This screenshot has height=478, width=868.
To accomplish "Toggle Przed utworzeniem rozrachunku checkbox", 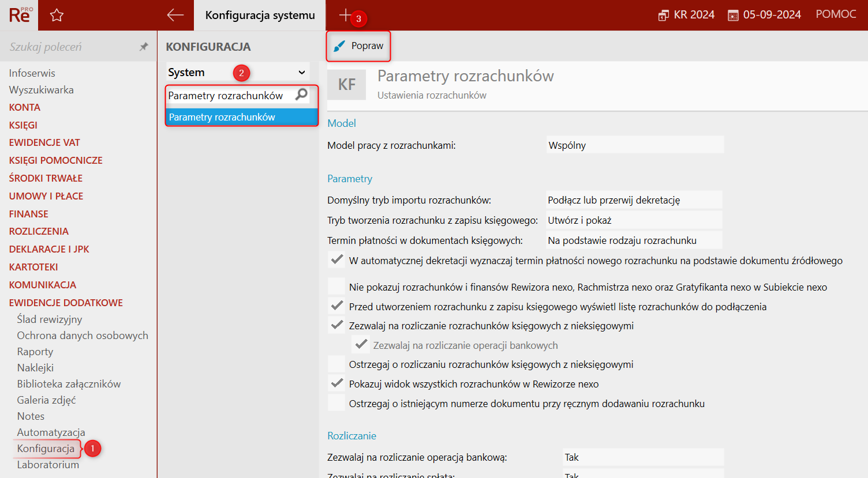I will (x=336, y=306).
